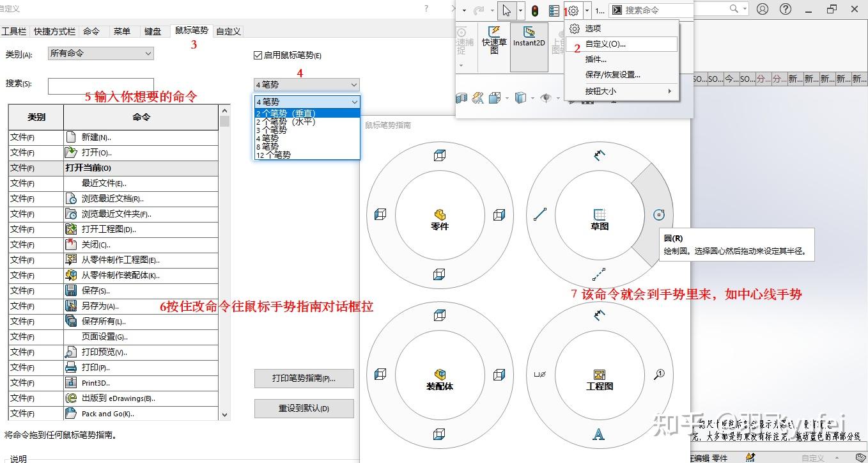Click the options gear icon in toolbar
Viewport: 868px width, 463px height.
pyautogui.click(x=573, y=11)
